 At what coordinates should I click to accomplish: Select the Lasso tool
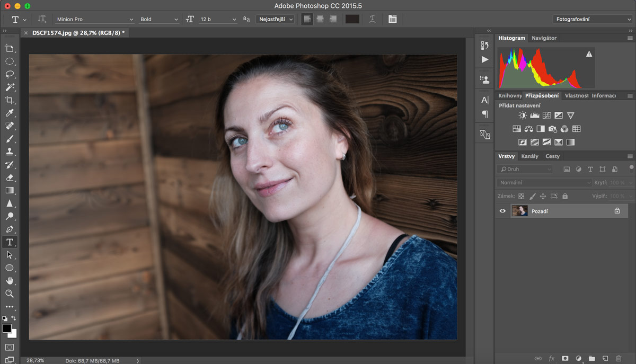[x=10, y=74]
